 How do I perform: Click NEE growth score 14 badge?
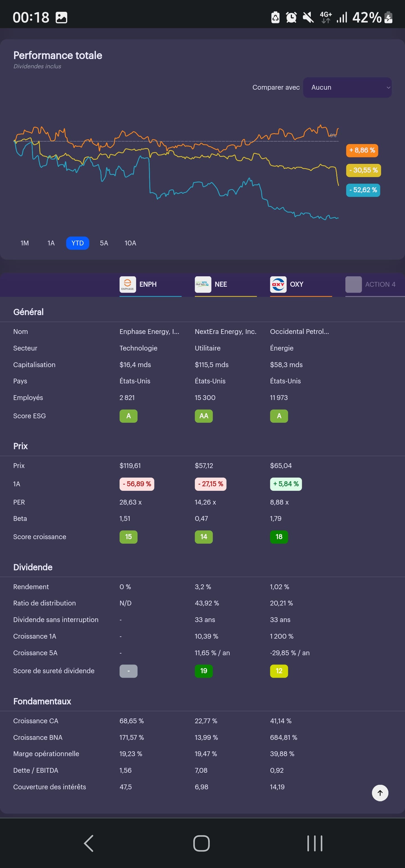coord(204,537)
